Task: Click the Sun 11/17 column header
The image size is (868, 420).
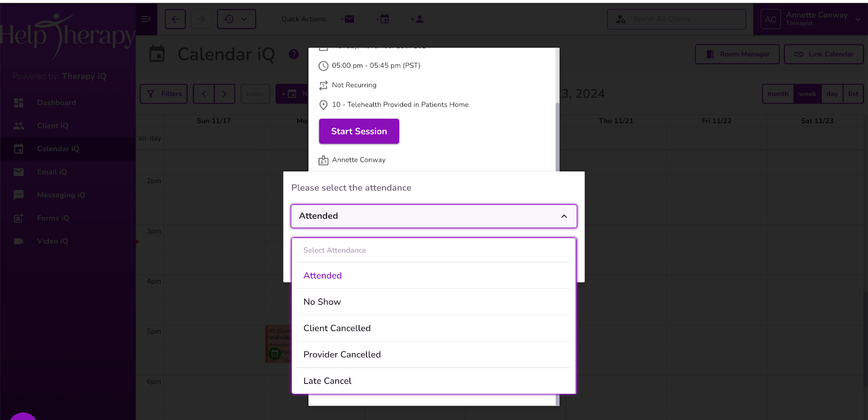Action: (x=214, y=121)
